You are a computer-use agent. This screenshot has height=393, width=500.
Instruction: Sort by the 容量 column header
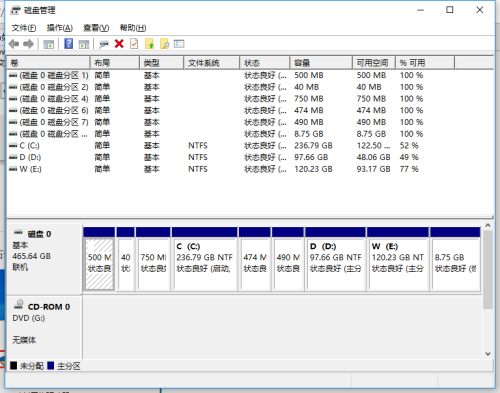click(x=321, y=63)
